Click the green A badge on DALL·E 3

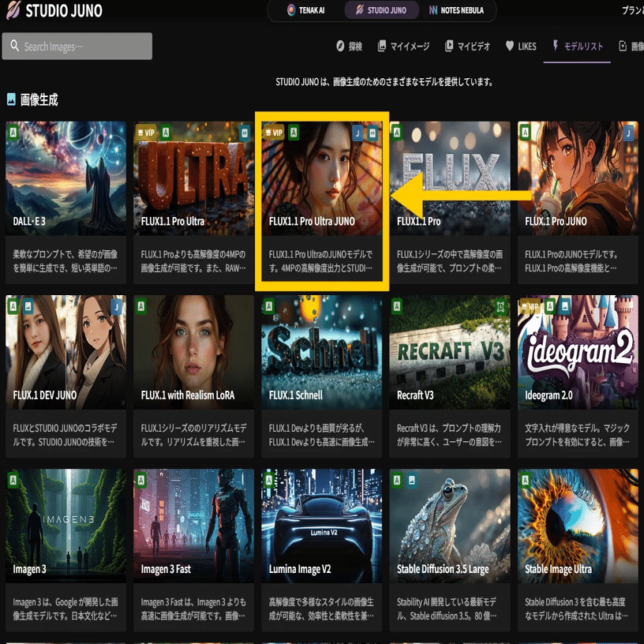click(x=13, y=133)
